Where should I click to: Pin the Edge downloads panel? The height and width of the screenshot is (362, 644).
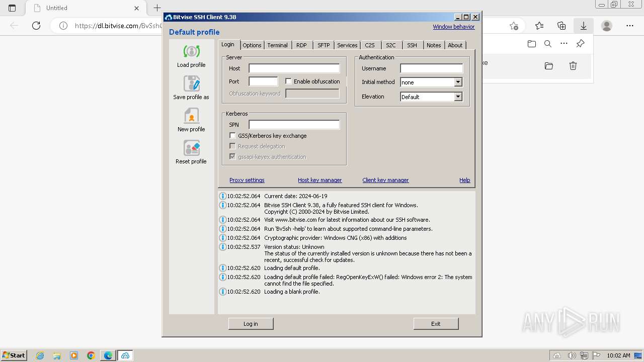point(580,44)
